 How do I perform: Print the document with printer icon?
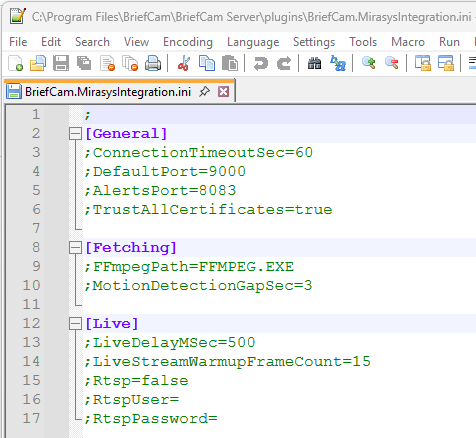(153, 63)
